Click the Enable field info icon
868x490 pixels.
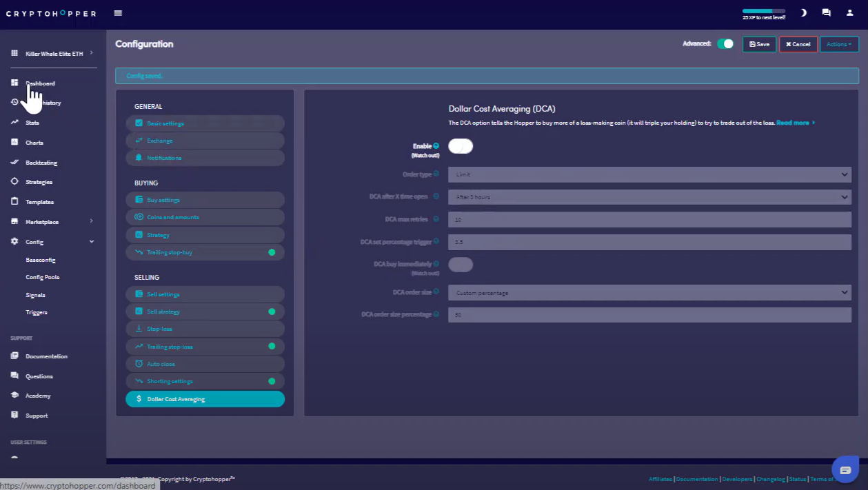coord(436,146)
